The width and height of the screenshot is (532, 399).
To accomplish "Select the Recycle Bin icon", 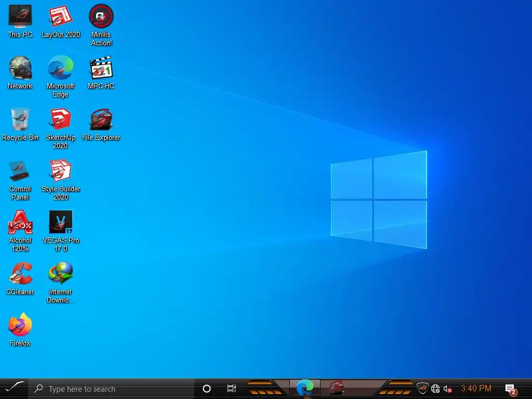I will pyautogui.click(x=20, y=125).
